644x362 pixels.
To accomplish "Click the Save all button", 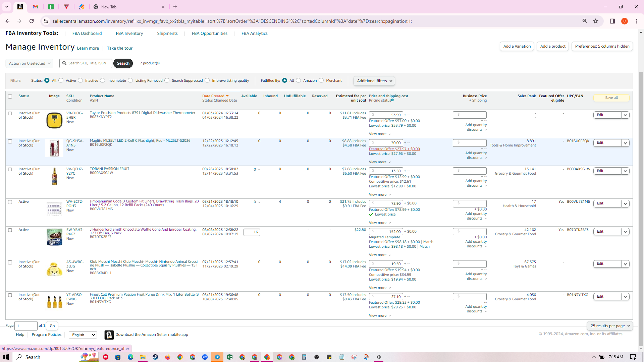I will 611,98.
